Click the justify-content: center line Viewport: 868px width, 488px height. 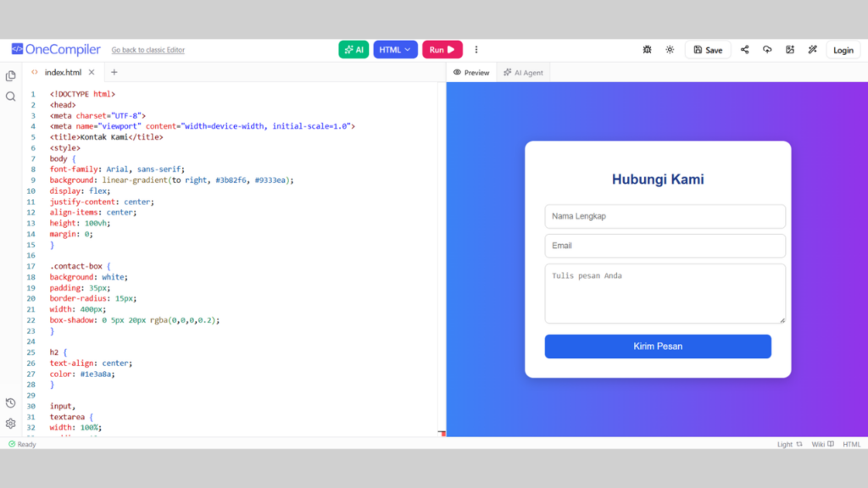coord(102,202)
